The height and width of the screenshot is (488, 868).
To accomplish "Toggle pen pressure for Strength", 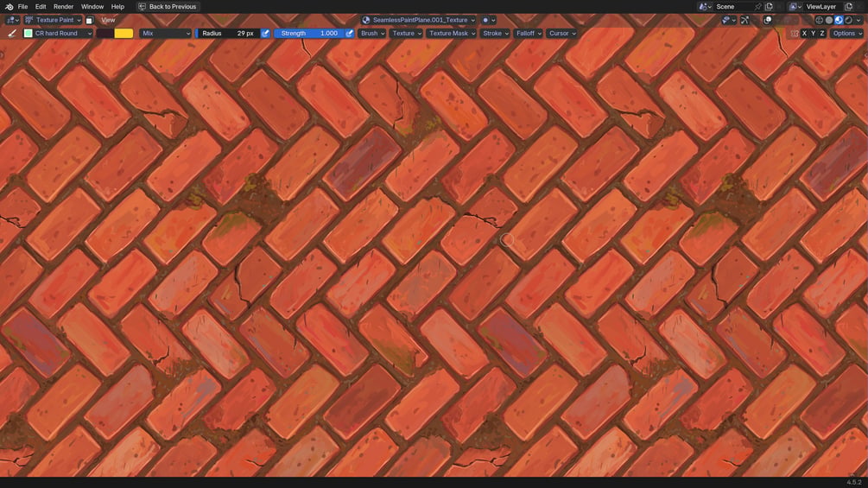I will coord(349,33).
